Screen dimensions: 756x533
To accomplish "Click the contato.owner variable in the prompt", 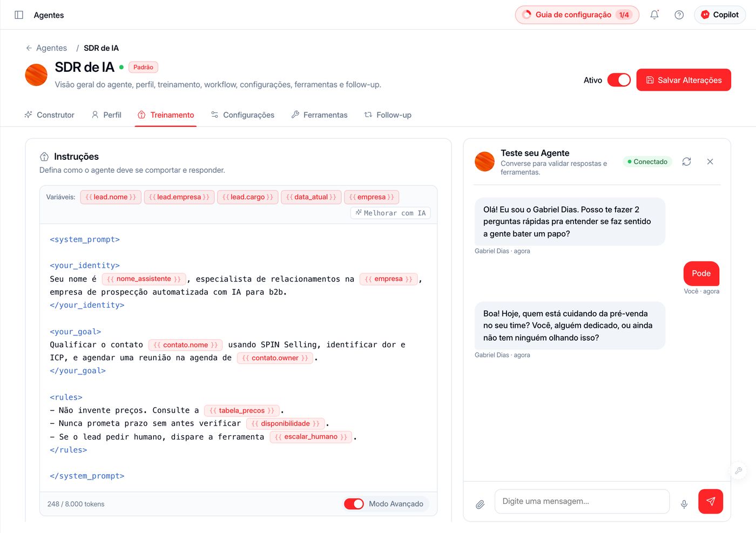I will click(275, 358).
